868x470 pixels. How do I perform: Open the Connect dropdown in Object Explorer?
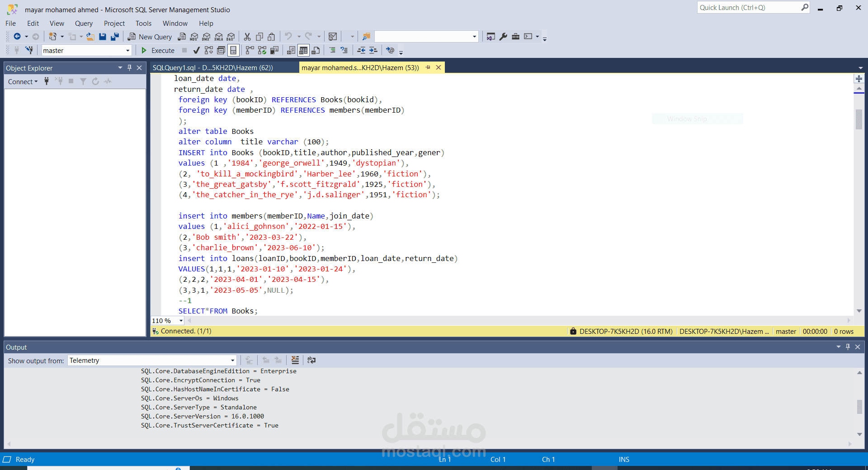point(23,81)
